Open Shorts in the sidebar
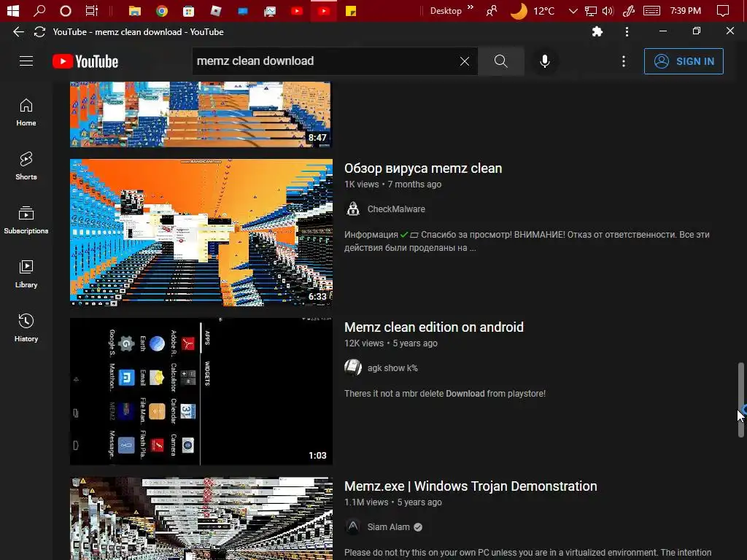Screen dimensions: 747x560 [26, 166]
